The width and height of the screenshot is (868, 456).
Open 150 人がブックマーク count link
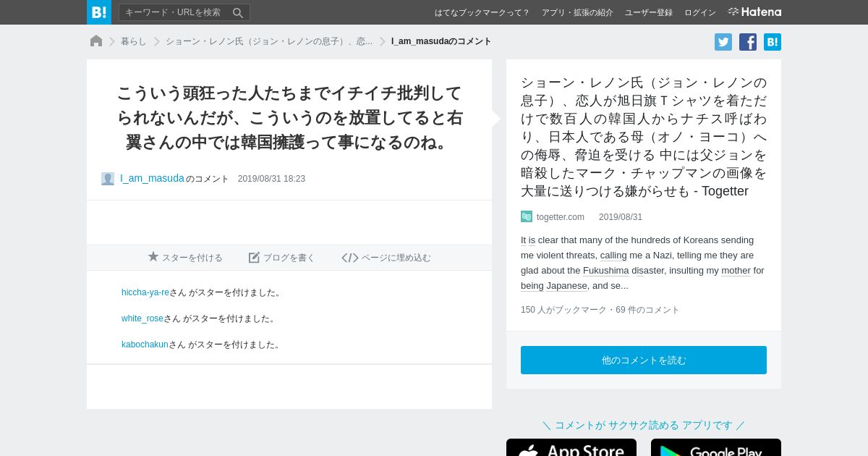tap(563, 310)
